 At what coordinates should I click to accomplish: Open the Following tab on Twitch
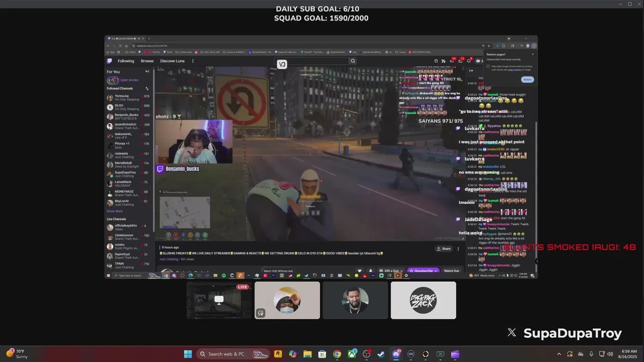[126, 61]
